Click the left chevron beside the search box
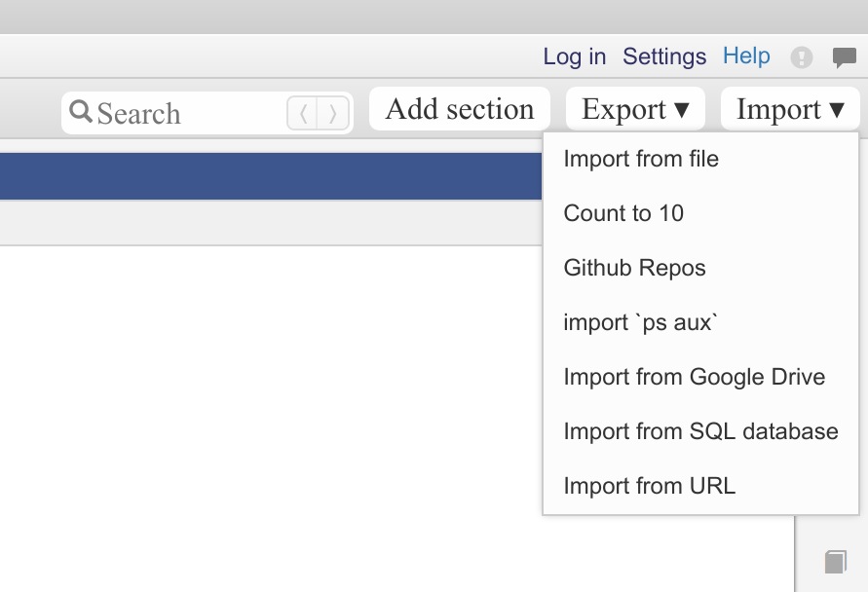Viewport: 868px width, 592px height. [x=303, y=113]
